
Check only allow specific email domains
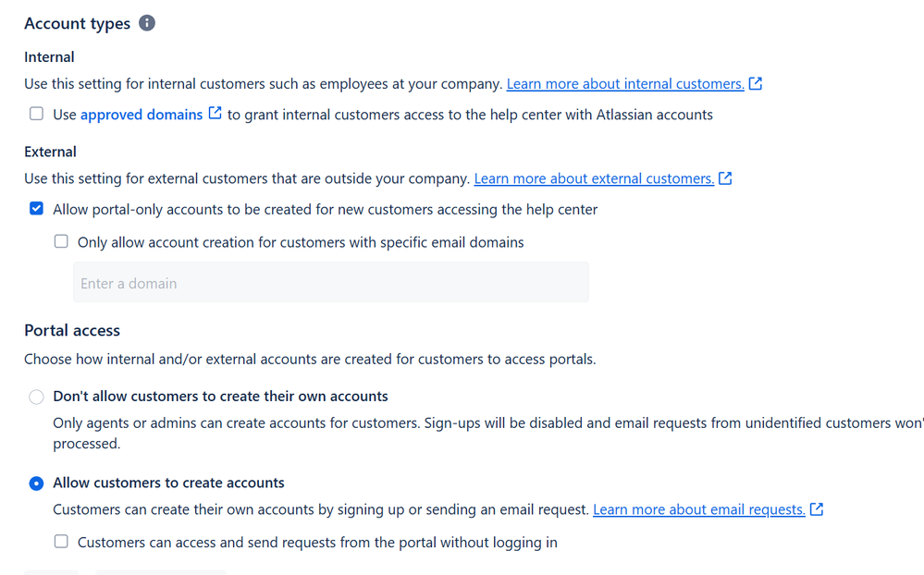[x=61, y=241]
